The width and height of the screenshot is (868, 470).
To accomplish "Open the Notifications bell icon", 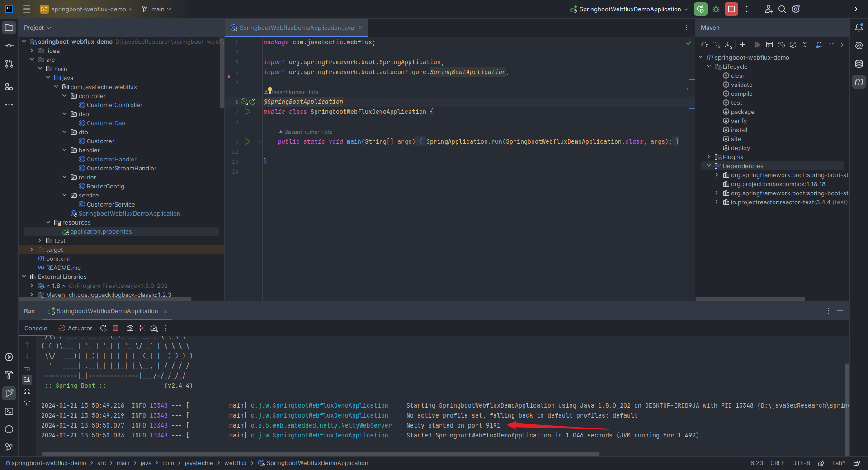I will pos(859,28).
